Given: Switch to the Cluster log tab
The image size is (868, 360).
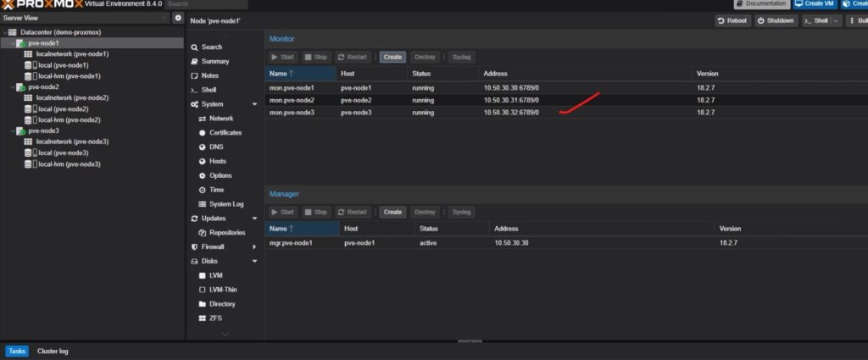Looking at the screenshot, I should pos(53,352).
